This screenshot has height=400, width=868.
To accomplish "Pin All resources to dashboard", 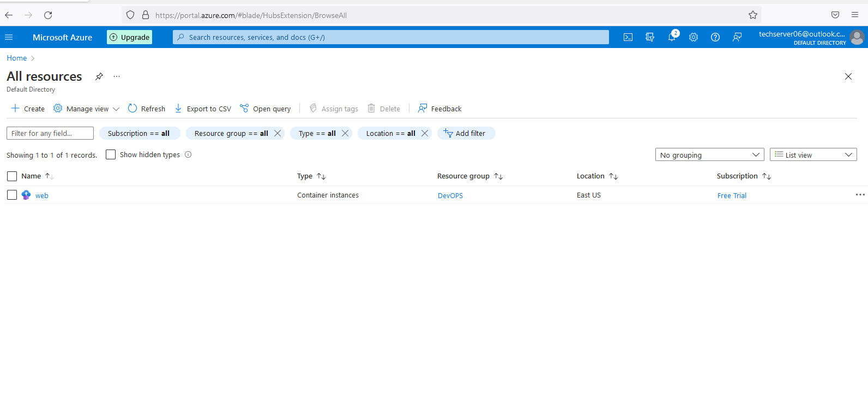I will click(x=99, y=76).
